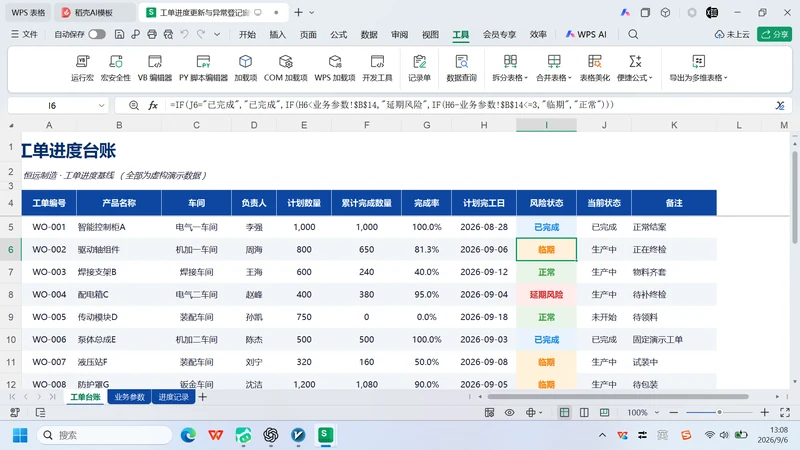Switch to page layout view icon
This screenshot has height=450, width=800.
click(584, 412)
